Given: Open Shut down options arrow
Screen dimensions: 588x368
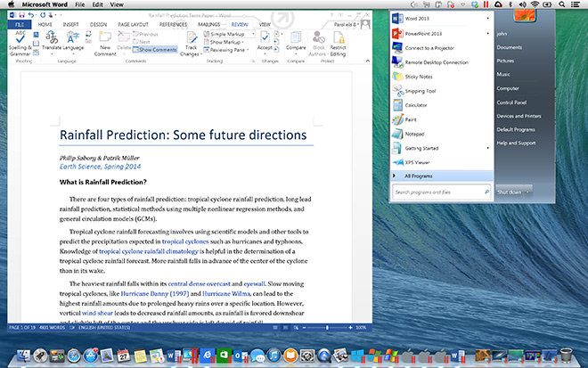Looking at the screenshot, I should (527, 192).
